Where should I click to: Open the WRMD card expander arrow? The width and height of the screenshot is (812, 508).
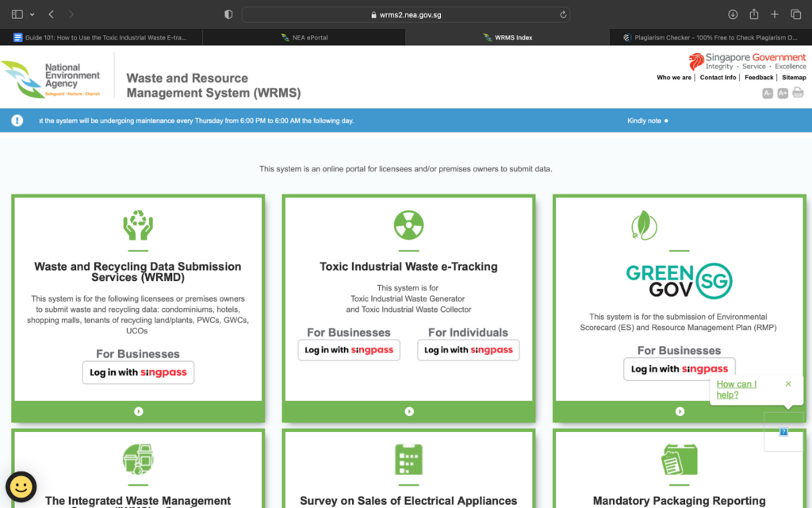coord(137,411)
